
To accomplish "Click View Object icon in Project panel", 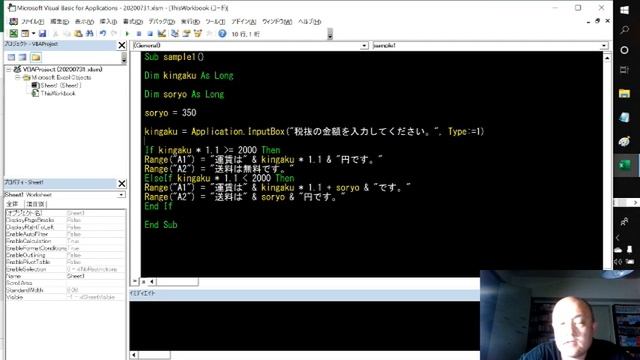I will (22, 58).
